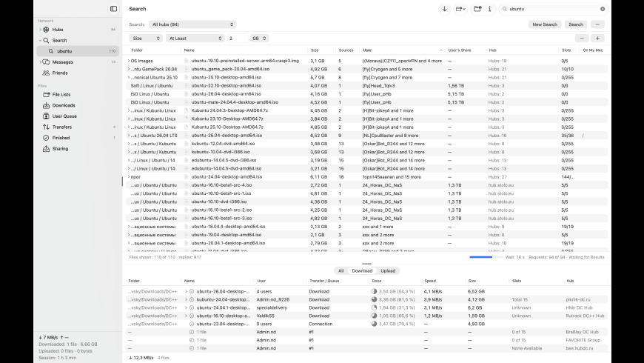This screenshot has height=363, width=644.
Task: Click file icon of ubuntu_game_pack-20.04-amd64.iso
Action: [x=187, y=69]
